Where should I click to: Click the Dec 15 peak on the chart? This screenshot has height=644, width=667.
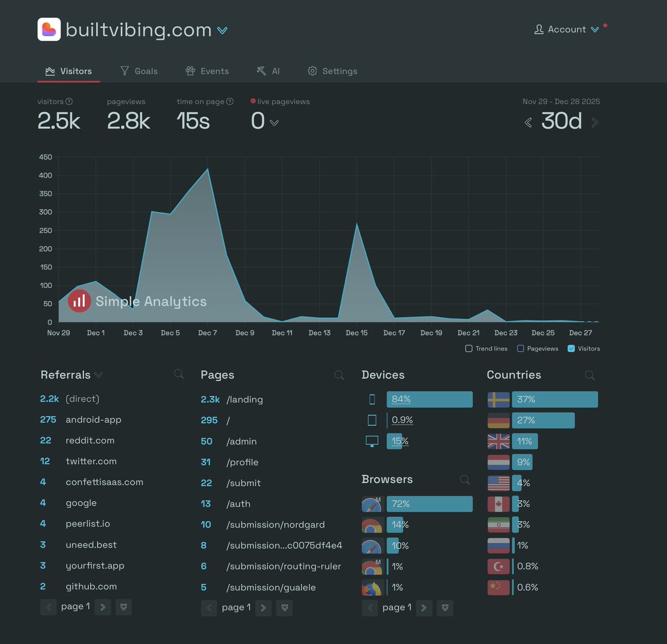[357, 224]
